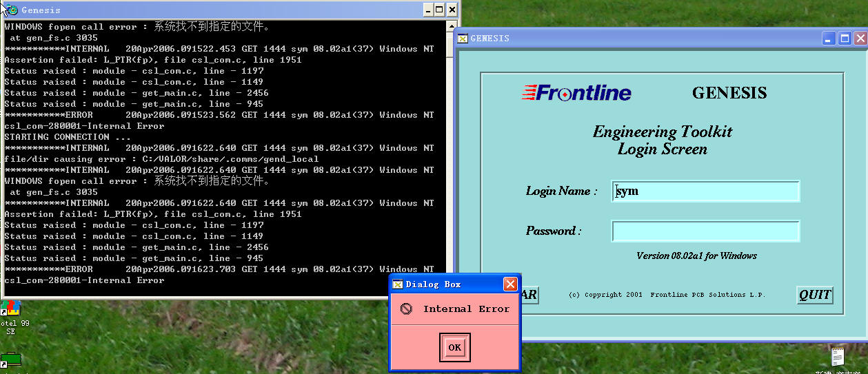Click the 'Internal Error' message text in the dialog
The width and height of the screenshot is (868, 374).
(467, 309)
